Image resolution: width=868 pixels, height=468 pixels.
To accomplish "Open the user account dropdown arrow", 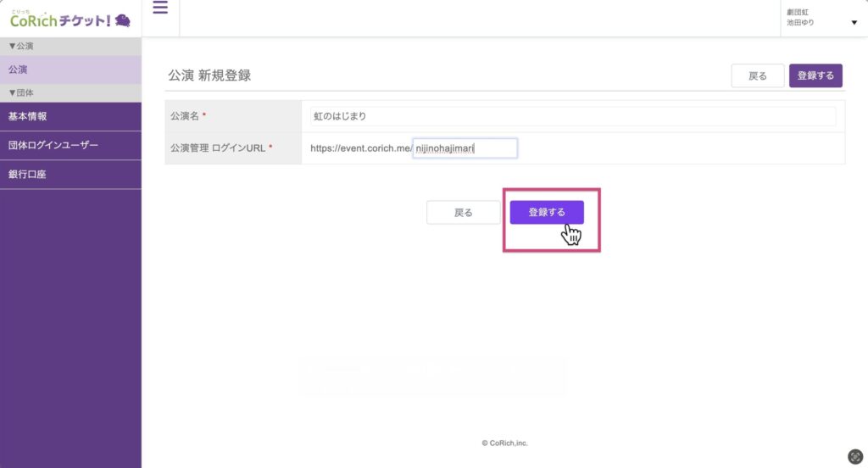I will [x=854, y=22].
